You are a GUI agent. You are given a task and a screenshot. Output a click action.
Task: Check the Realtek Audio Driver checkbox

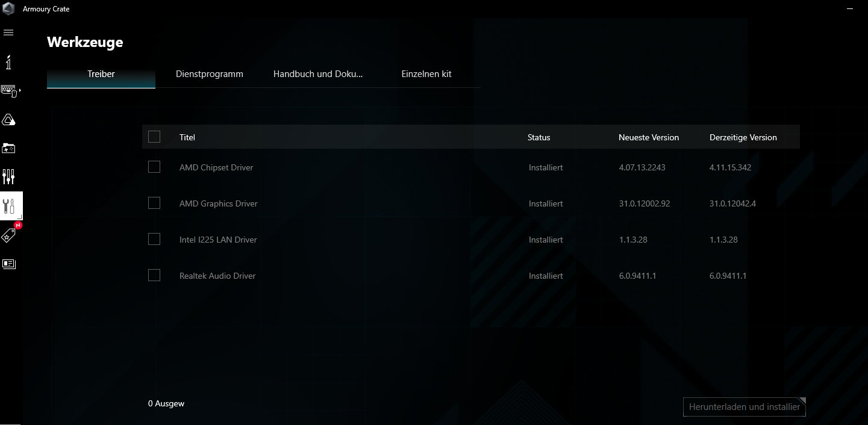[154, 275]
